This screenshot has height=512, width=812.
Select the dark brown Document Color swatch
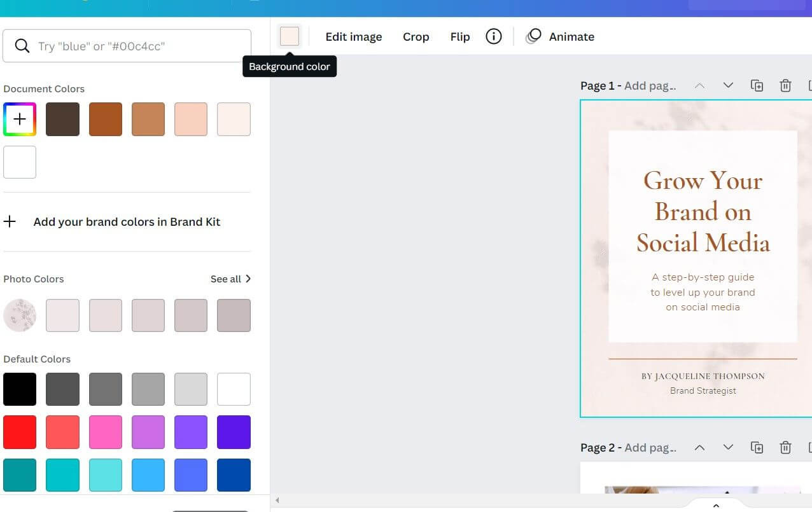pos(62,119)
